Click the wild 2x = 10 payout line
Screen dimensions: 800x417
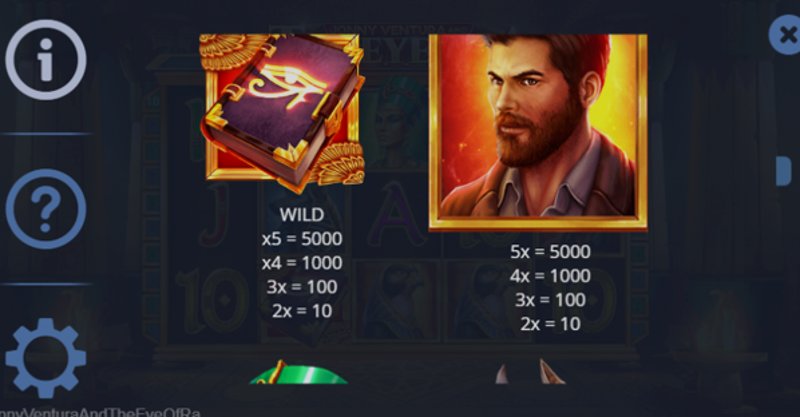302,311
